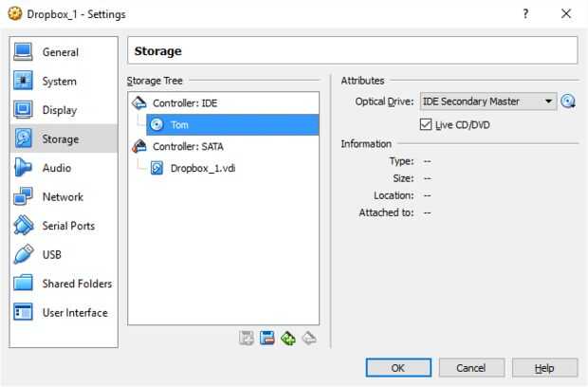This screenshot has width=588, height=387.
Task: Click the Cancel button
Action: click(470, 367)
